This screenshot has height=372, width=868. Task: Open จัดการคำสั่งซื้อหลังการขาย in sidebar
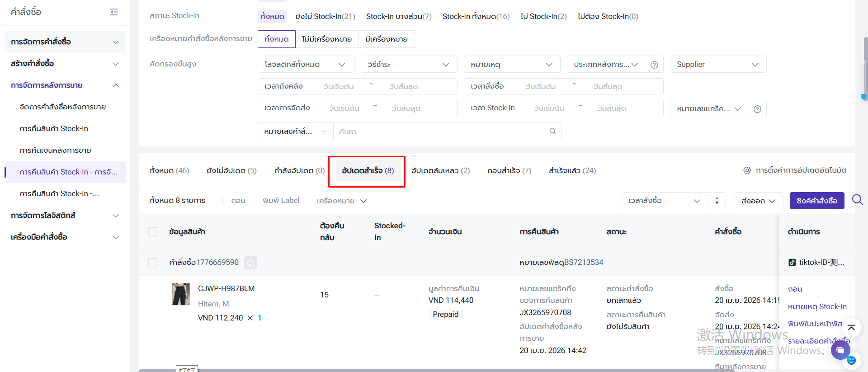[x=63, y=107]
